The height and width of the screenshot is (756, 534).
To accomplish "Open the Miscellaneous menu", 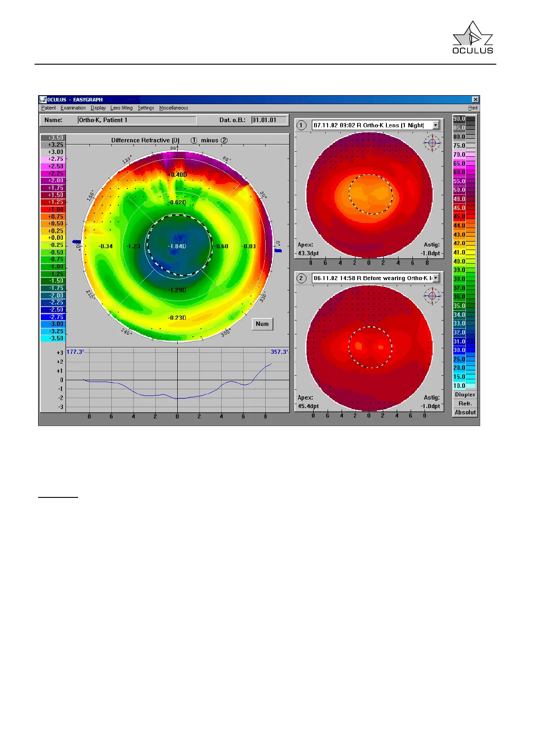I will click(x=174, y=108).
